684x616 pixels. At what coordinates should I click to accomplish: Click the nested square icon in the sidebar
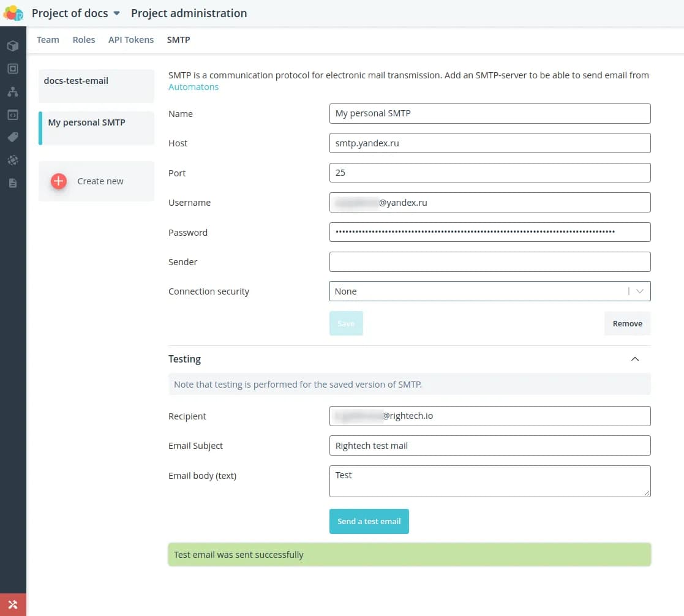point(13,69)
